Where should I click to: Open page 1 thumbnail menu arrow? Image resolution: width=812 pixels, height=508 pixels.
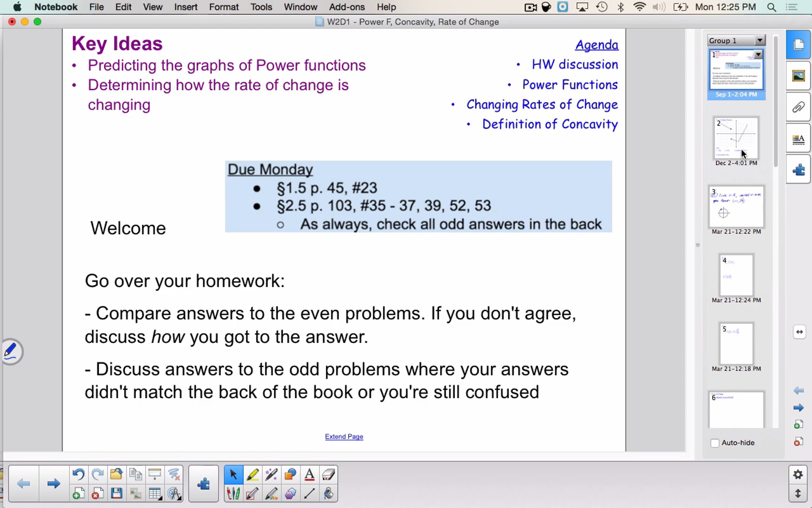pos(758,55)
